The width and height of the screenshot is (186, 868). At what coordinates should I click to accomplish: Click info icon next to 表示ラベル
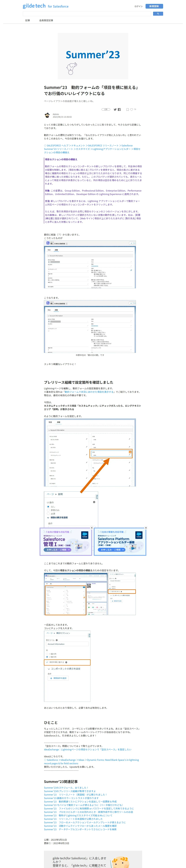click(57, 640)
